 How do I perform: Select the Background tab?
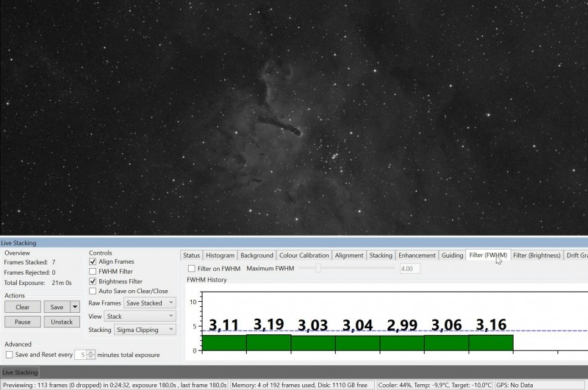point(257,255)
